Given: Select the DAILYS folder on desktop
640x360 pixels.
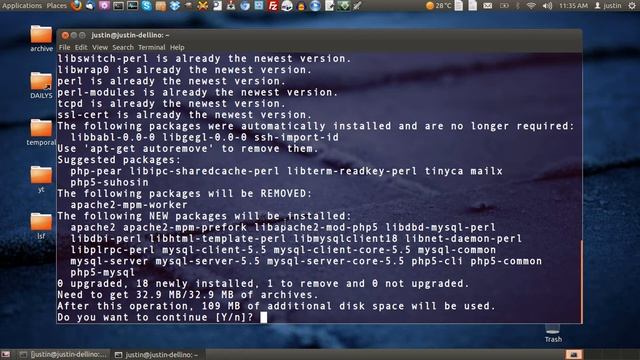Looking at the screenshot, I should tap(41, 86).
